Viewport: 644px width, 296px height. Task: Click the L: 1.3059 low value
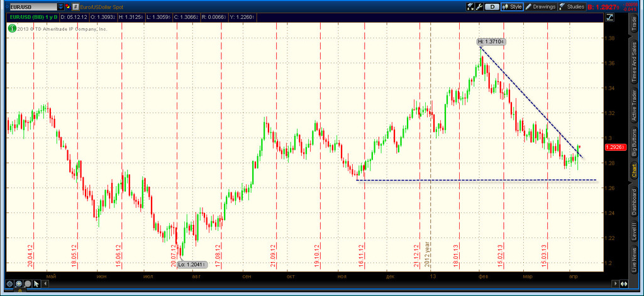point(158,17)
